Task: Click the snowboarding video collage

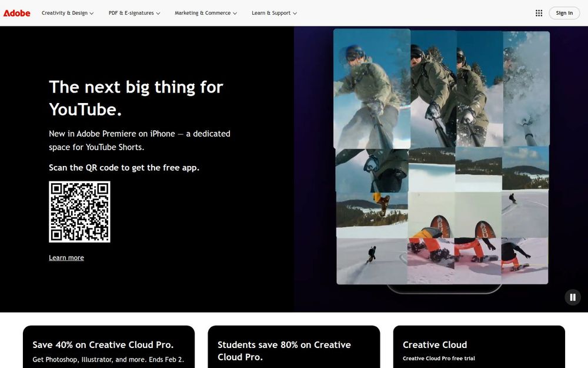Action: (442, 157)
